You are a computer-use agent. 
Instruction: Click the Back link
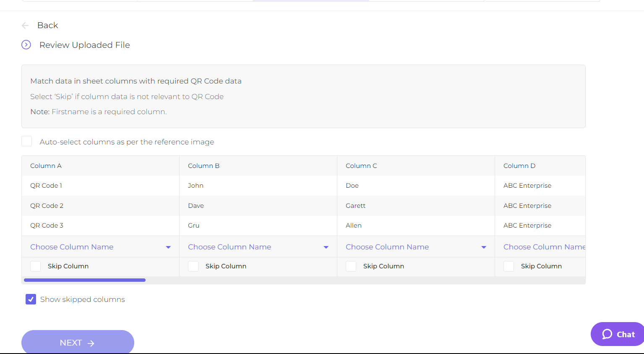pos(47,25)
